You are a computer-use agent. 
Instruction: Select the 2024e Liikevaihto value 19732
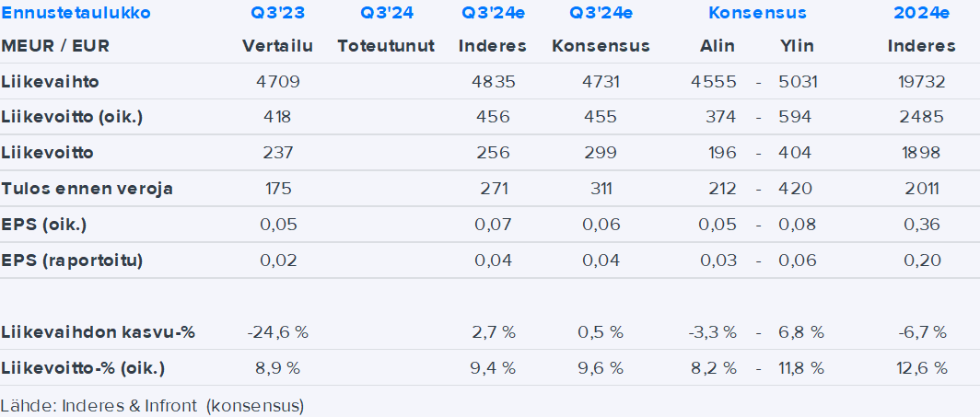click(920, 82)
